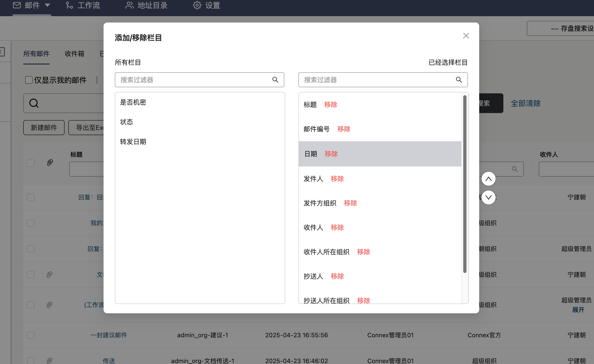Click search icon in 已经选择栏目 filter
This screenshot has width=594, height=364.
[459, 80]
